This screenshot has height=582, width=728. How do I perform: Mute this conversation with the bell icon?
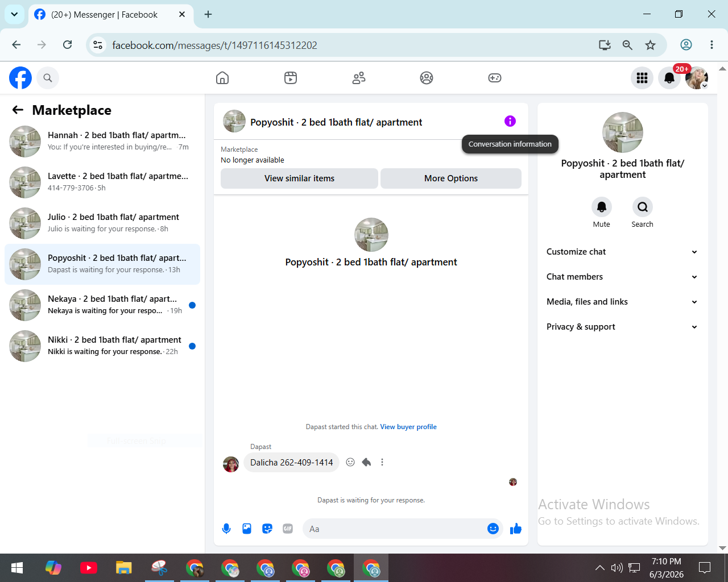pos(602,207)
